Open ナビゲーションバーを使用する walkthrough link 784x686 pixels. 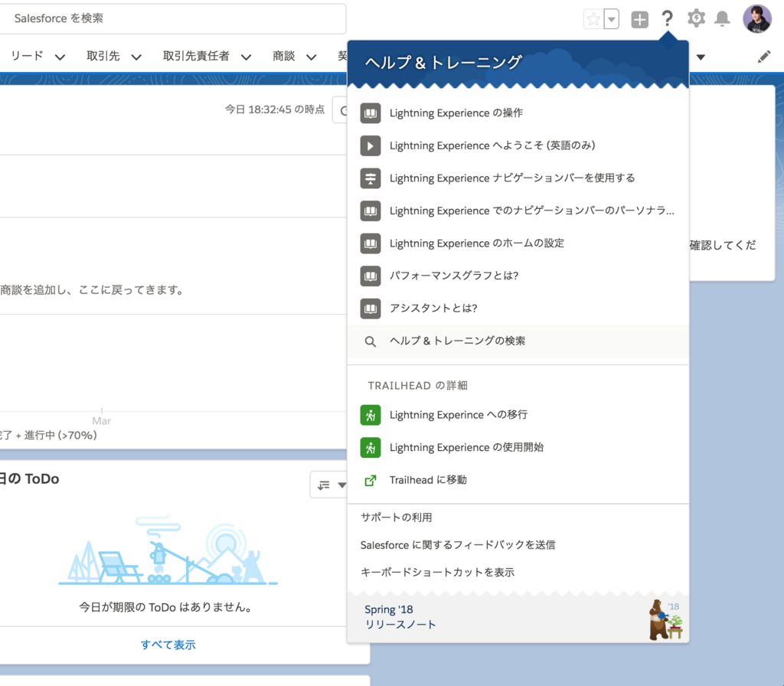(x=512, y=178)
